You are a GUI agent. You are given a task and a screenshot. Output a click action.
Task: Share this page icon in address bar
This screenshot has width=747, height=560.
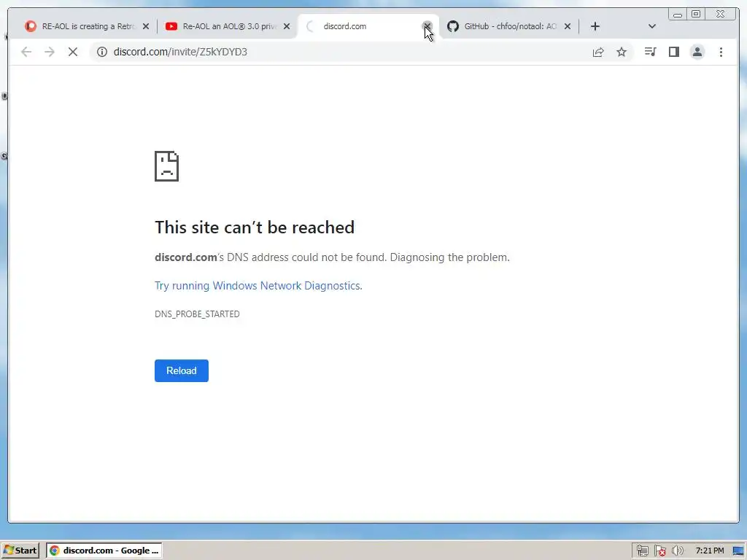598,52
